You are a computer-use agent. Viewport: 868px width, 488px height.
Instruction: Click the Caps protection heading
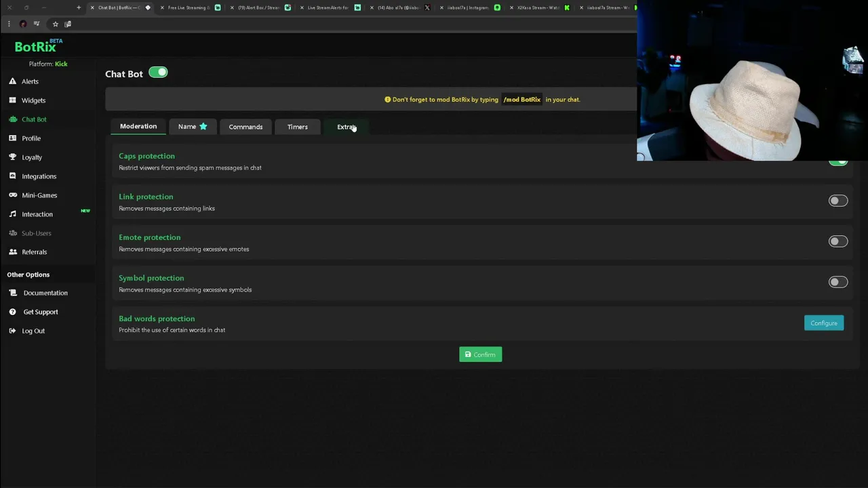click(x=146, y=156)
